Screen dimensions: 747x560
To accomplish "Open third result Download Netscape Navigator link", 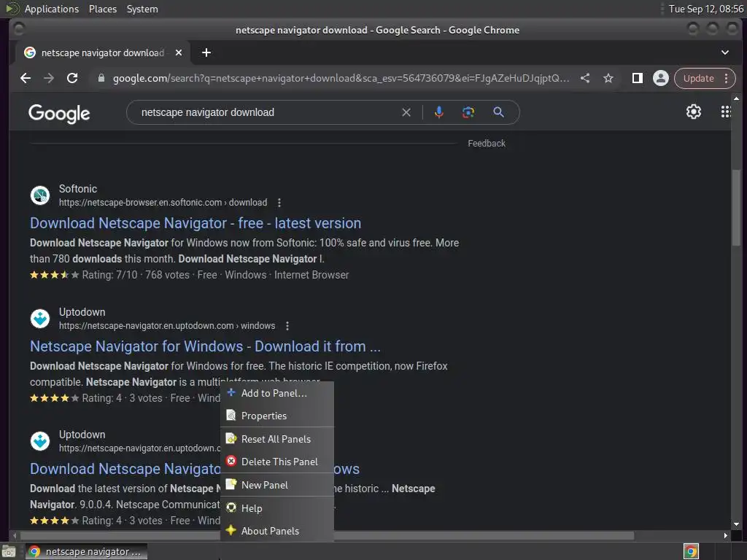I will click(125, 469).
